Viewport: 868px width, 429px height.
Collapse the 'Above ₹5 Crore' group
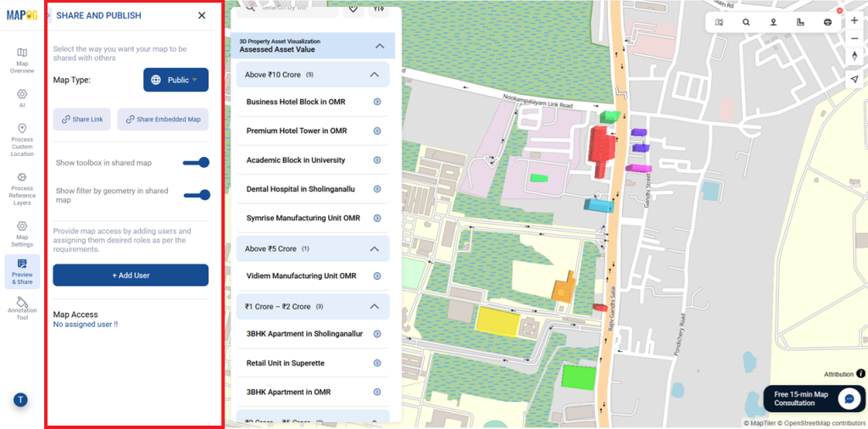(374, 248)
